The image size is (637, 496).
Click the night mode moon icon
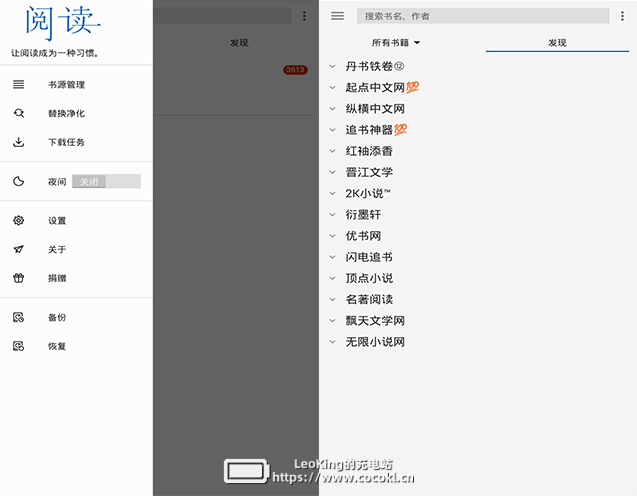tap(18, 181)
